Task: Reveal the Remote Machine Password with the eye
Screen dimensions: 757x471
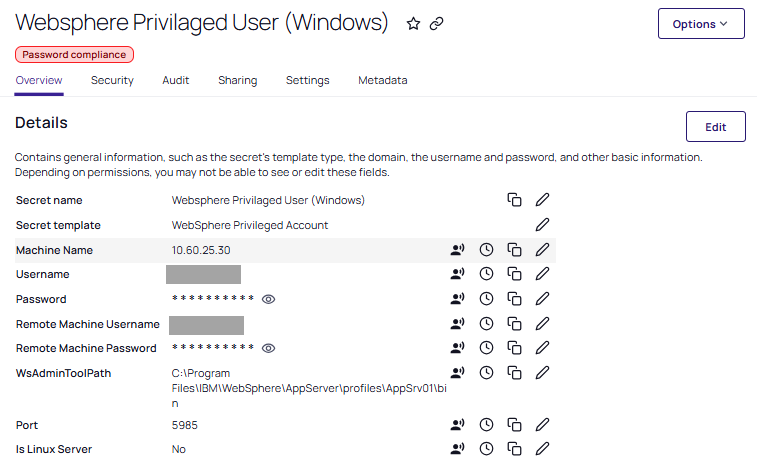Action: (268, 348)
